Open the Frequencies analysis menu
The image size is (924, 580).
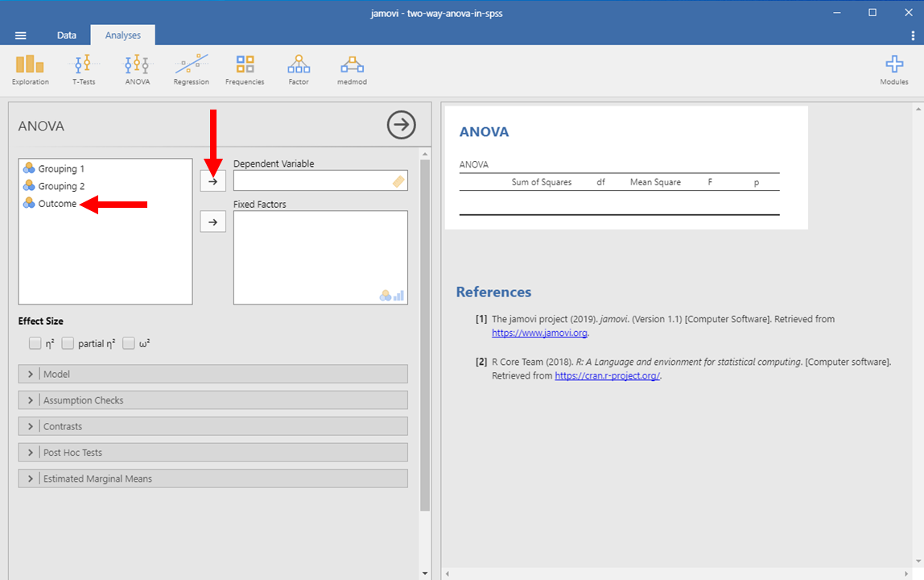pos(245,69)
